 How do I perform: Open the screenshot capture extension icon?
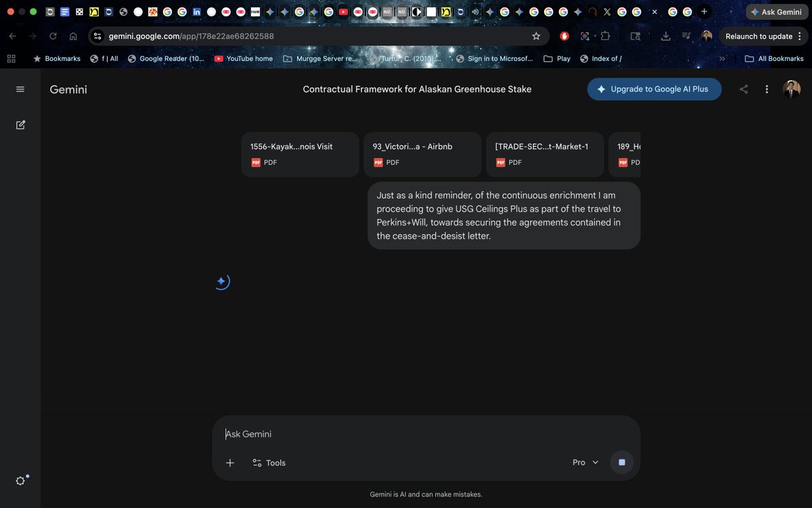pyautogui.click(x=585, y=36)
